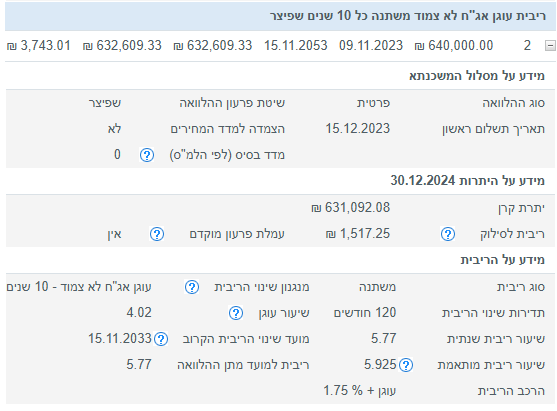Open help for מנגנון שינוי הריבית
Screen dimensions: 557x411
point(192,287)
